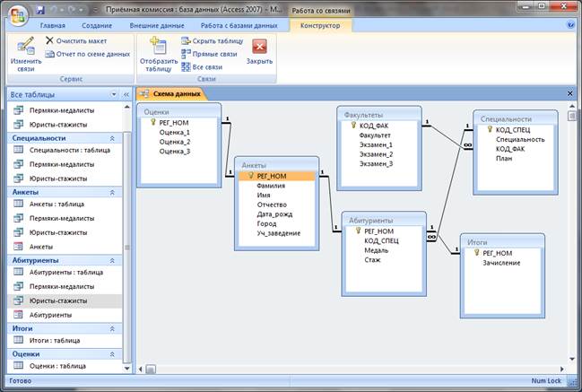
Task: Collapse the Абитуриенты group in navigation pane
Action: pyautogui.click(x=112, y=261)
